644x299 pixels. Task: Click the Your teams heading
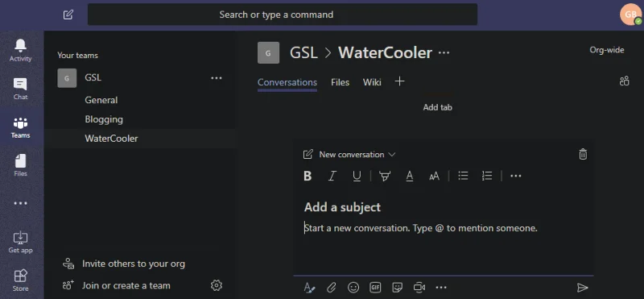tap(77, 55)
